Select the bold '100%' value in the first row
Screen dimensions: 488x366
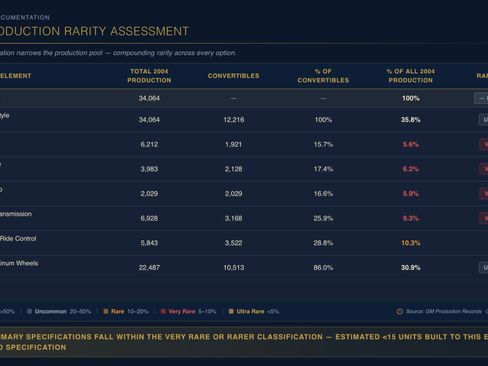point(410,98)
